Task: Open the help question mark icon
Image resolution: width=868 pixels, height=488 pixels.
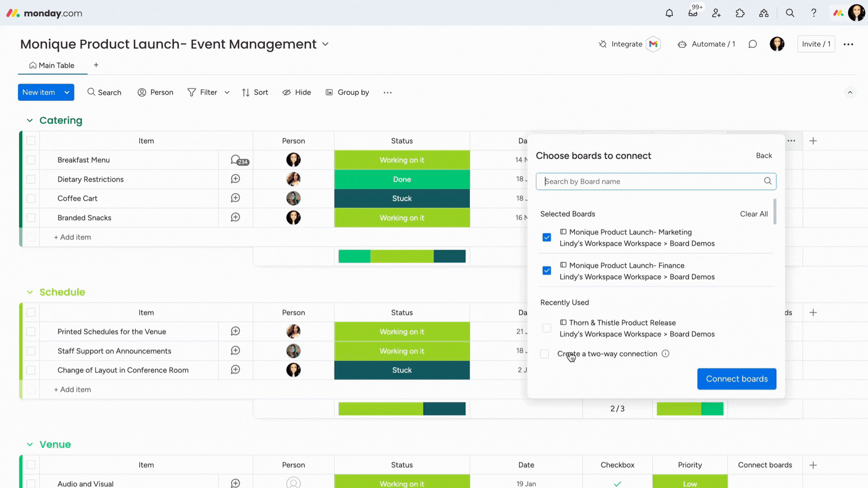Action: pos(814,13)
